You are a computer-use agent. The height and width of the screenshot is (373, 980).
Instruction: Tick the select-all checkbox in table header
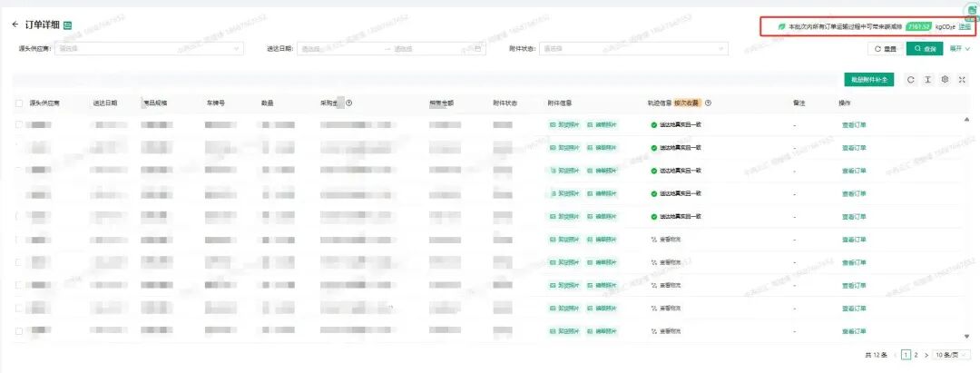(19, 103)
